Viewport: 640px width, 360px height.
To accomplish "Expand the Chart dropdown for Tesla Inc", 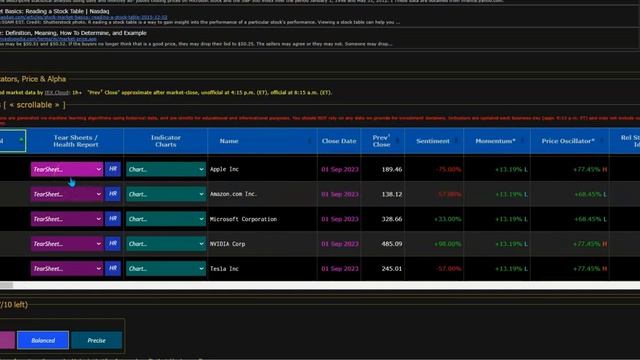I will 166,269.
